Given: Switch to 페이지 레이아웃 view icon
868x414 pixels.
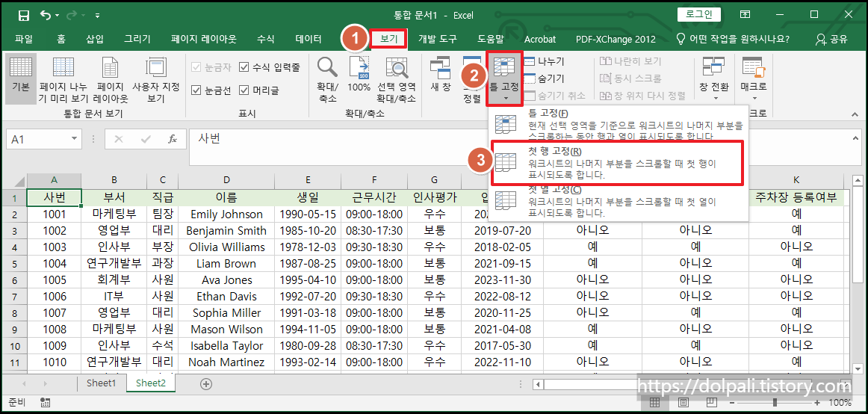Looking at the screenshot, I should pyautogui.click(x=111, y=78).
